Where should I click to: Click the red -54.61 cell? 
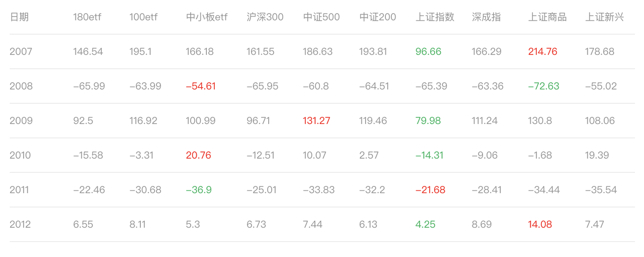(200, 86)
